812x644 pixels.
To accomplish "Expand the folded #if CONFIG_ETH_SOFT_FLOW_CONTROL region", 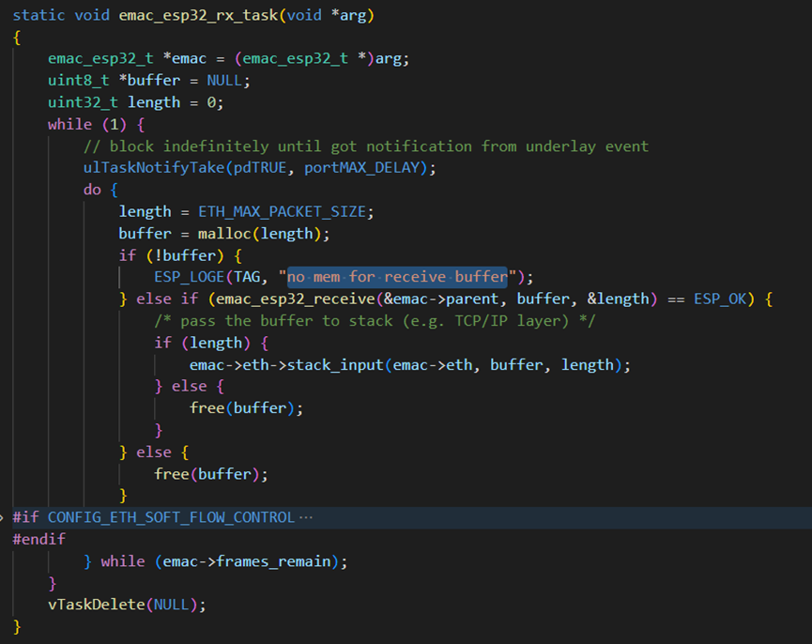I will (2, 517).
